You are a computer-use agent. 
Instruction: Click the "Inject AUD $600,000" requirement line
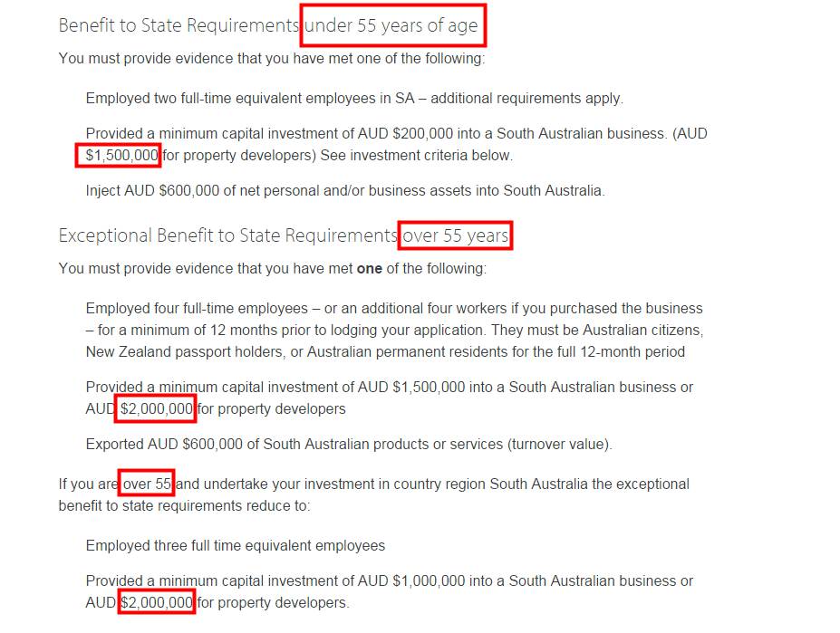point(343,190)
